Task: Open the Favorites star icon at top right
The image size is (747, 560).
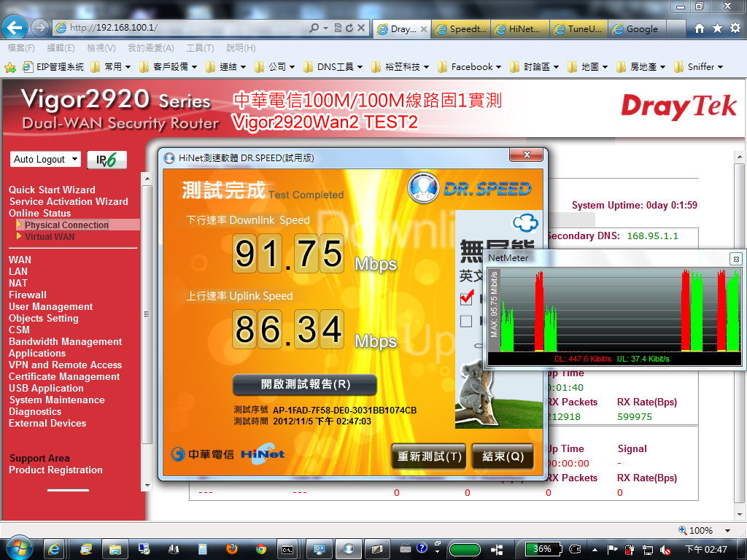Action: click(718, 28)
